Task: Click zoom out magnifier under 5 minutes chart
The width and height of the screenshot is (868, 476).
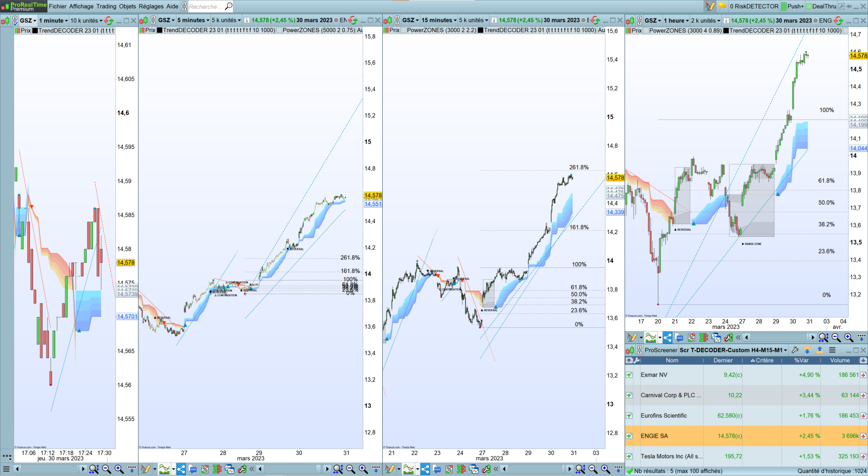Action: coord(351,469)
